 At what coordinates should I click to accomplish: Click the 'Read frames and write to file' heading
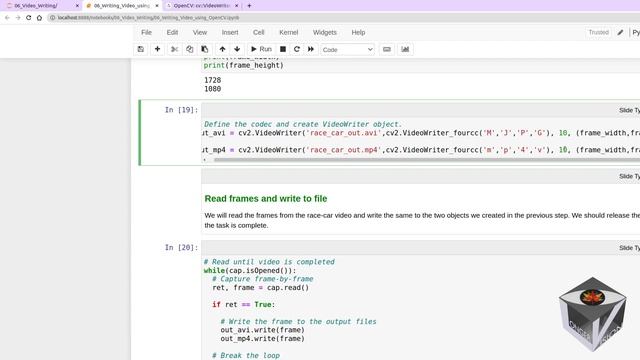(x=266, y=199)
